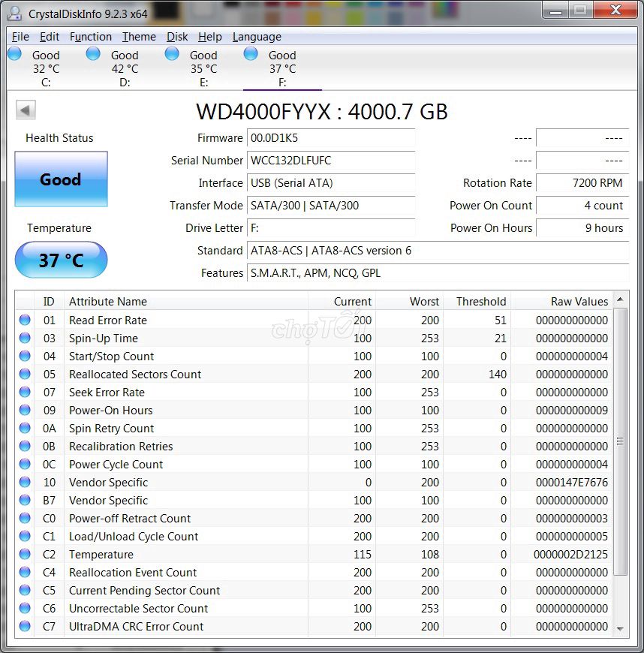644x653 pixels.
Task: Open the Help menu
Action: (x=209, y=37)
